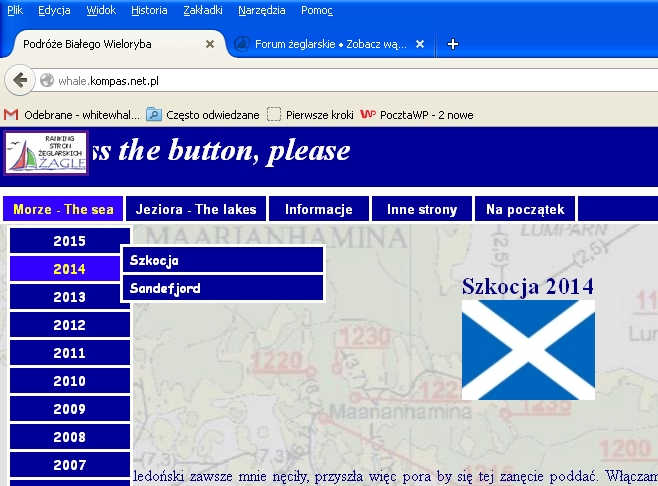Expand the 2015 year submenu
Screen dimensions: 658x486
[70, 240]
